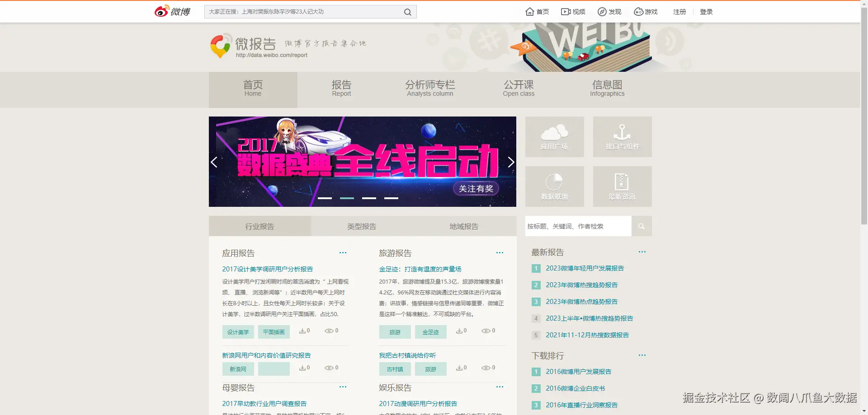868x415 pixels.
Task: Expand more 应用报告 via the dots
Action: coord(343,253)
